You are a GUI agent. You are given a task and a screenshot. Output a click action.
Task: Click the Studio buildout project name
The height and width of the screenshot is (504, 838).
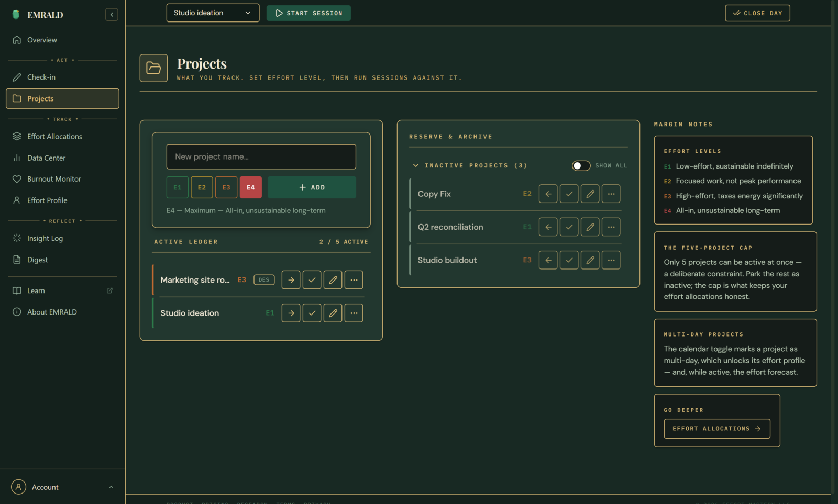coord(447,260)
